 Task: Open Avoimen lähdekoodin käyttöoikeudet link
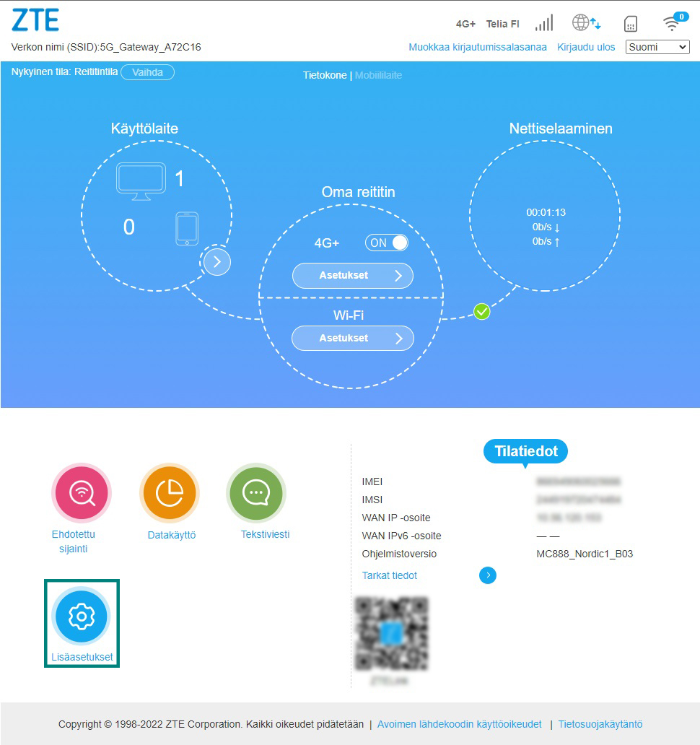point(459,724)
